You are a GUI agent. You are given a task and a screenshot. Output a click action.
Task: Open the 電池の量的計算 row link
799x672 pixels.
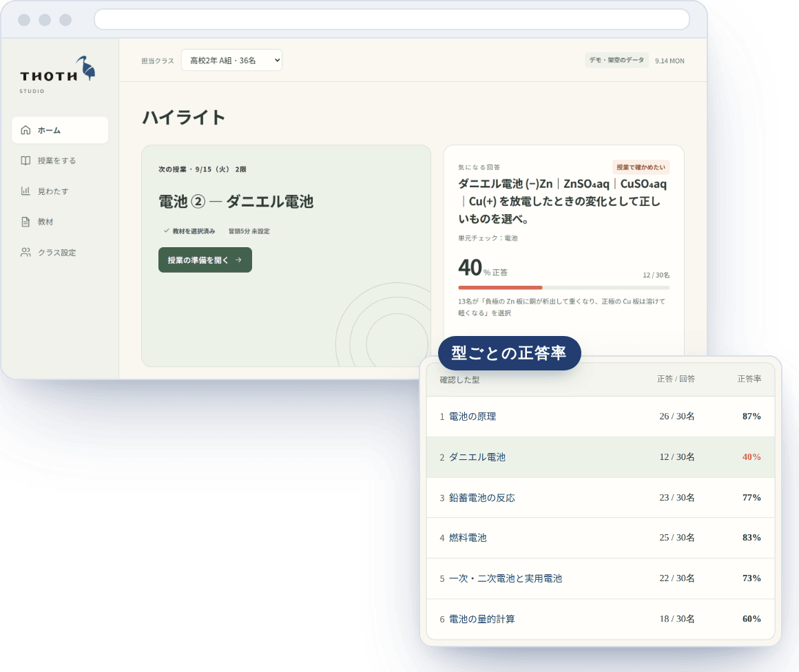click(481, 619)
